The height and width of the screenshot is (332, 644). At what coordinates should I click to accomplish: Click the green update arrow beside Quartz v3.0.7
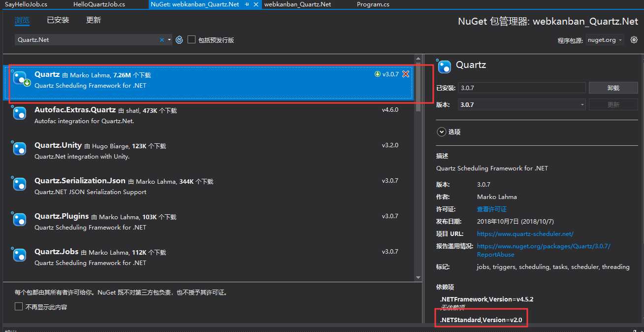[378, 74]
